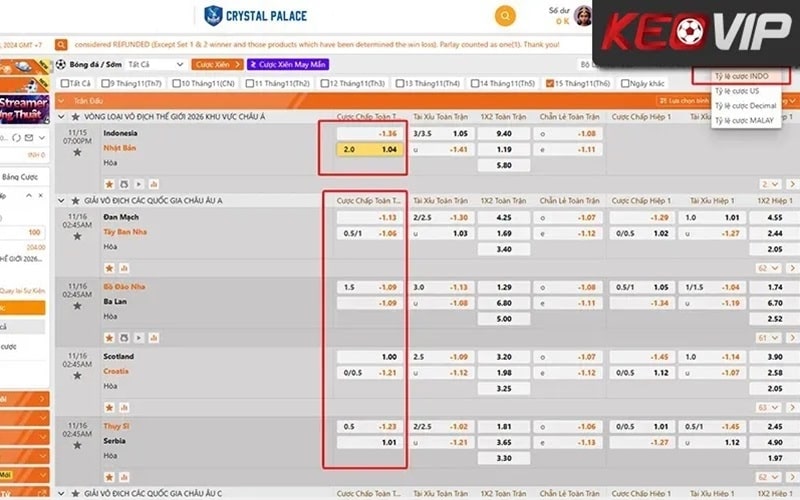Viewport: 800px width, 500px height.
Task: Select Tỷ lệ cược MALAY odds format
Action: pyautogui.click(x=744, y=120)
